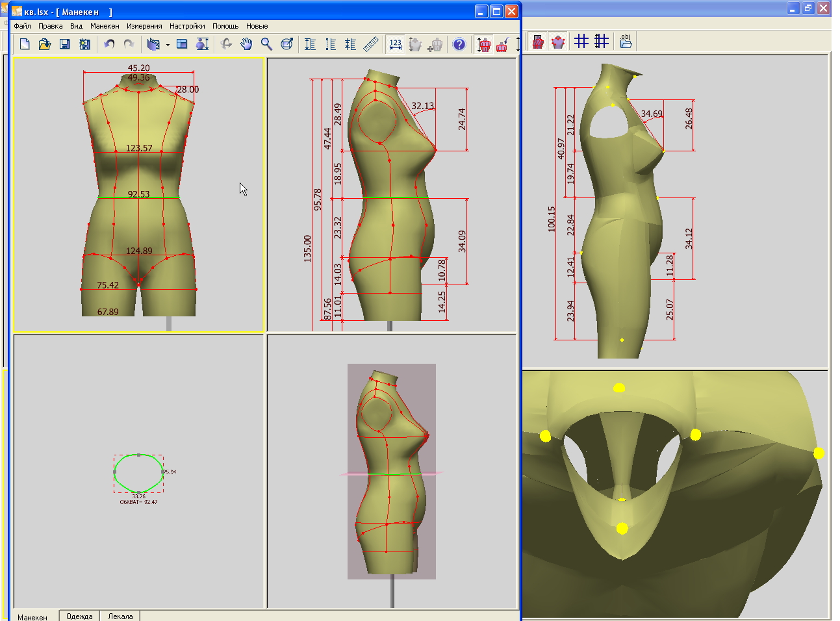Screen dimensions: 840x621
Task: Toggle the grid display button
Action: point(581,42)
